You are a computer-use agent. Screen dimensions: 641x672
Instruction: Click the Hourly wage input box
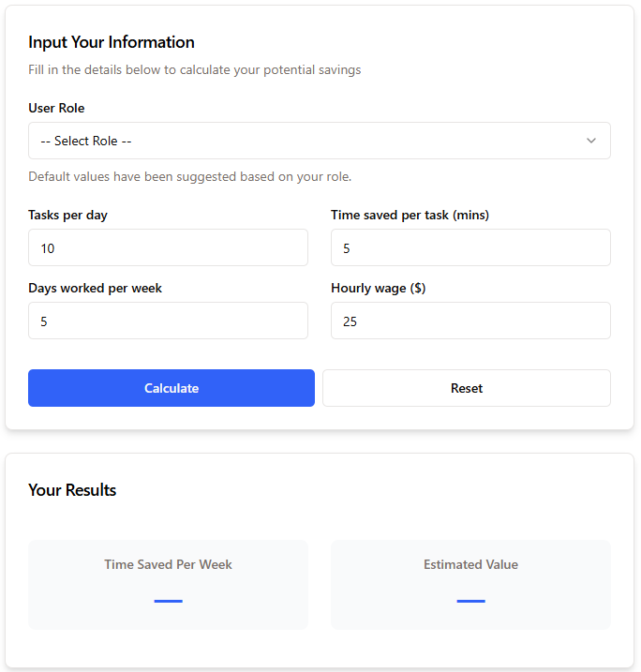click(x=470, y=321)
